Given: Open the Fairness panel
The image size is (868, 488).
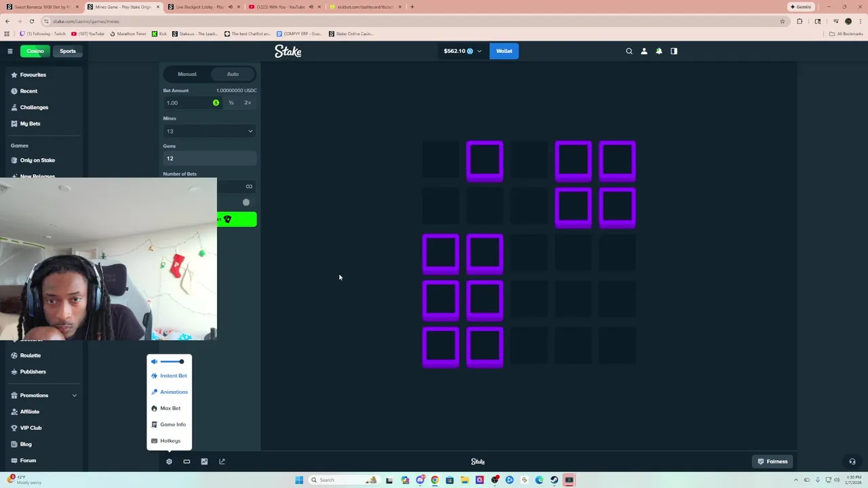Looking at the screenshot, I should click(x=772, y=462).
